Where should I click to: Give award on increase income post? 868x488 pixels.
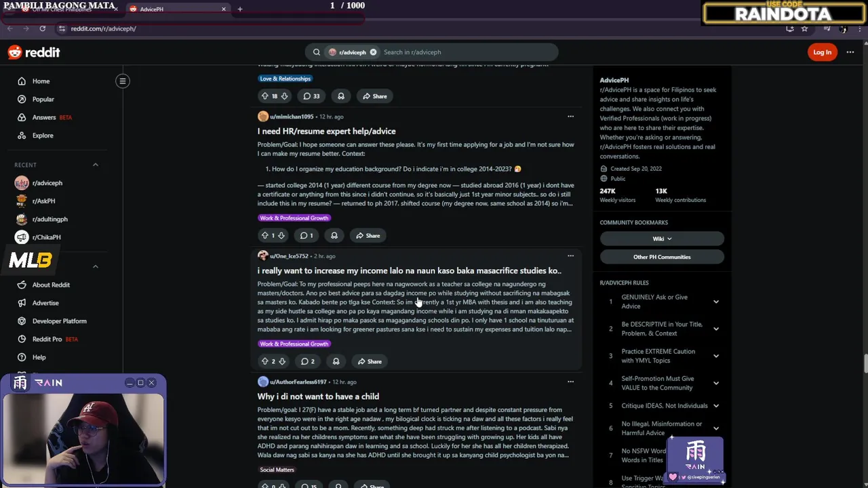[x=336, y=361]
